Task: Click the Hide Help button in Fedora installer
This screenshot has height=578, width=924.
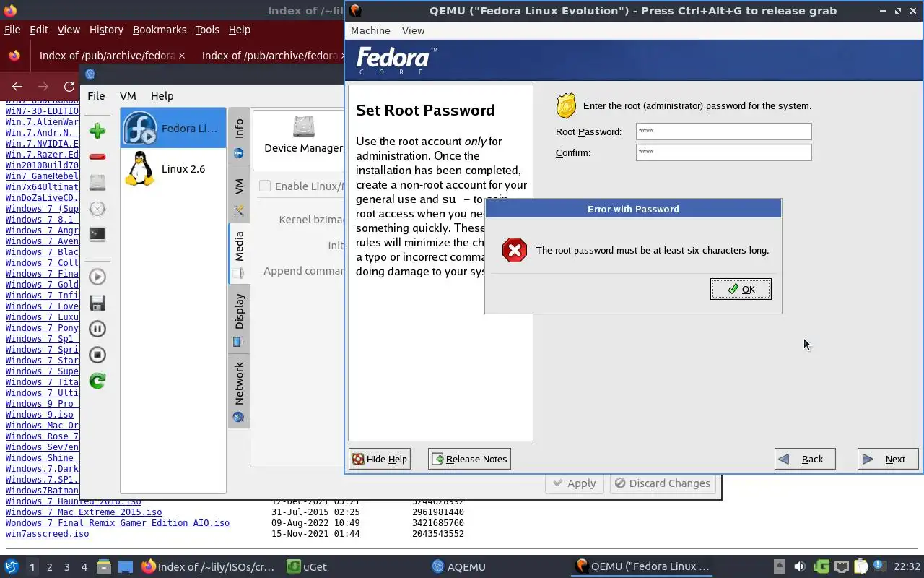Action: click(x=380, y=459)
